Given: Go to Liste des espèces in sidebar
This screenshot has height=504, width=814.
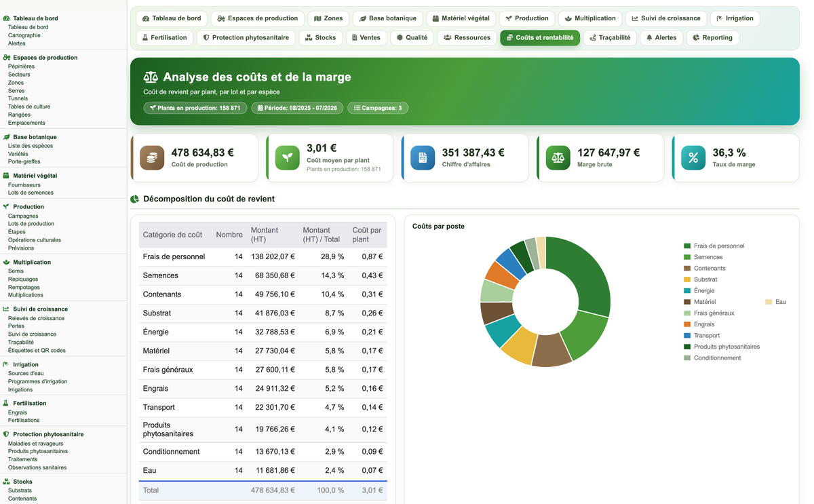Looking at the screenshot, I should (31, 146).
